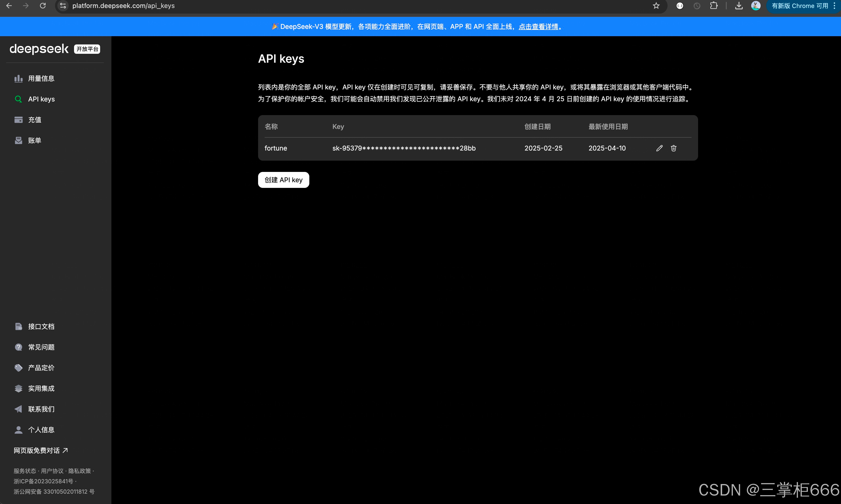Open 充值 top-up page
Screen dimensions: 841x504
pyautogui.click(x=35, y=120)
